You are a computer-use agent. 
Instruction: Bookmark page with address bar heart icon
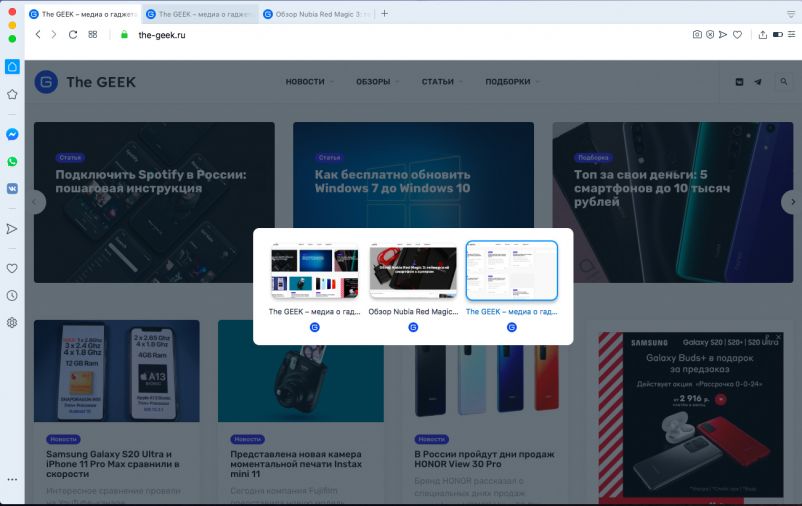tap(737, 34)
